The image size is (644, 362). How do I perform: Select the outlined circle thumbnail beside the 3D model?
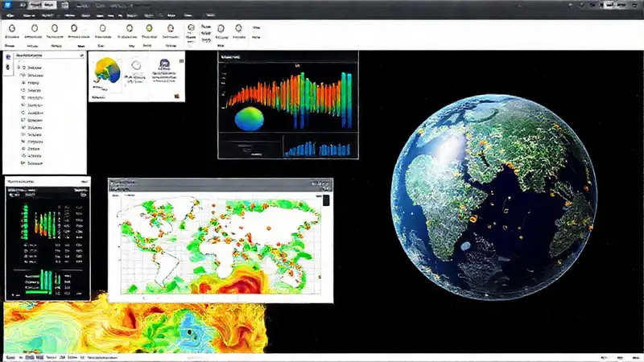(x=136, y=65)
